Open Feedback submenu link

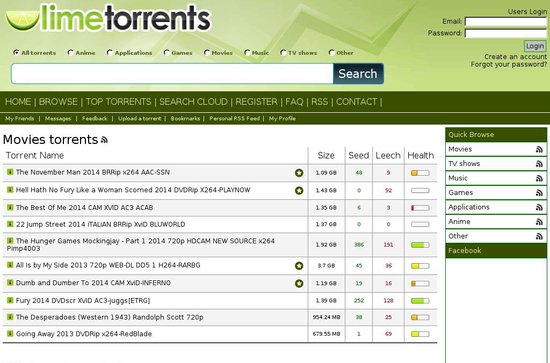click(x=94, y=119)
